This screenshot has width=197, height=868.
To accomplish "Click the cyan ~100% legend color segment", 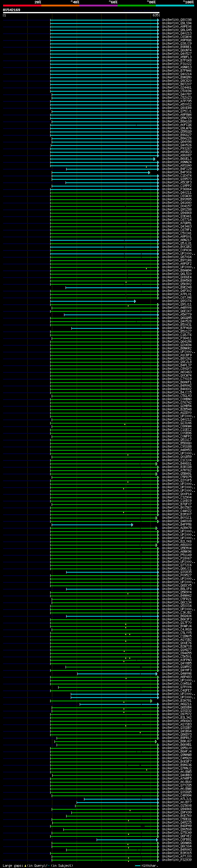I will pos(175,6).
